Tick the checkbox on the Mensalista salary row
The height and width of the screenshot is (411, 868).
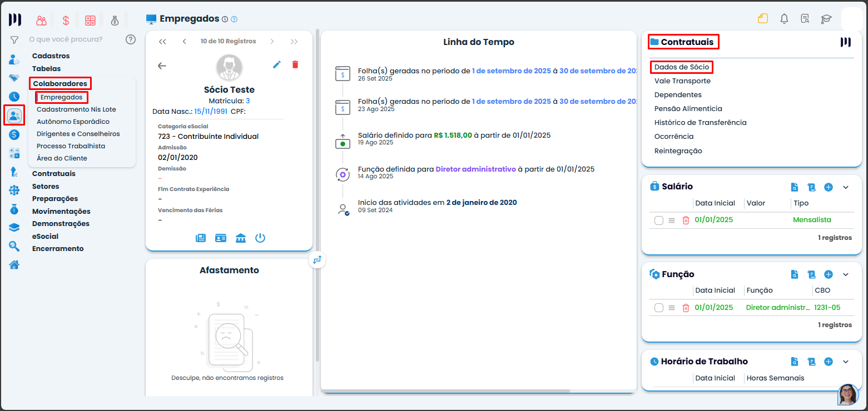pos(659,220)
